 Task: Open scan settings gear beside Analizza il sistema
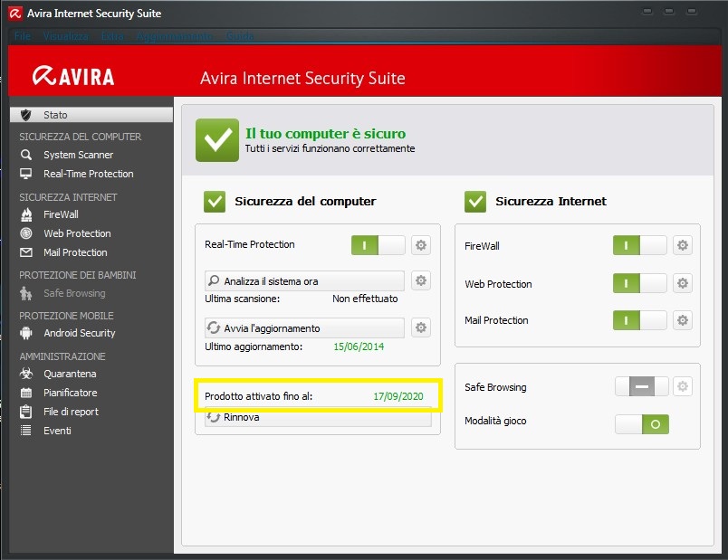[x=421, y=280]
